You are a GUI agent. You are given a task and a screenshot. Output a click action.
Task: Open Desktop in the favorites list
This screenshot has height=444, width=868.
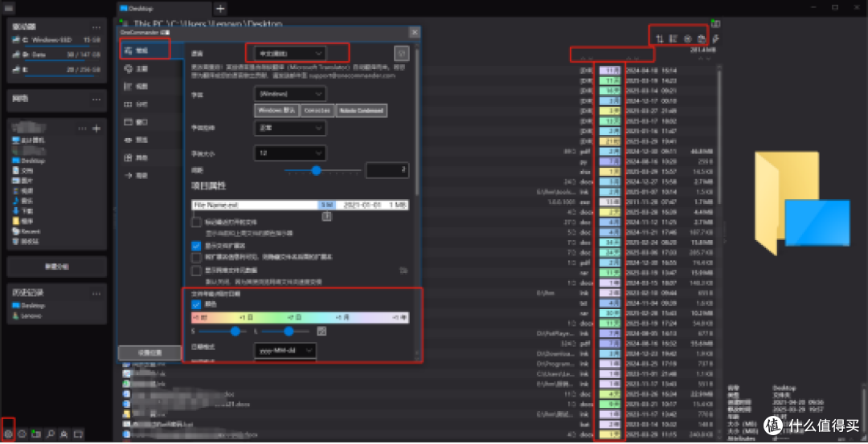click(x=34, y=161)
